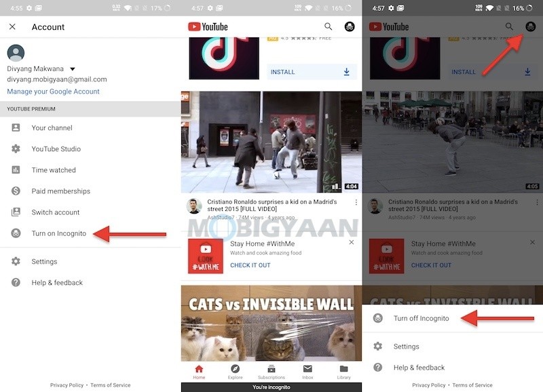Open Terms of Service link on Account screen
This screenshot has height=392, width=543.
pos(111,385)
